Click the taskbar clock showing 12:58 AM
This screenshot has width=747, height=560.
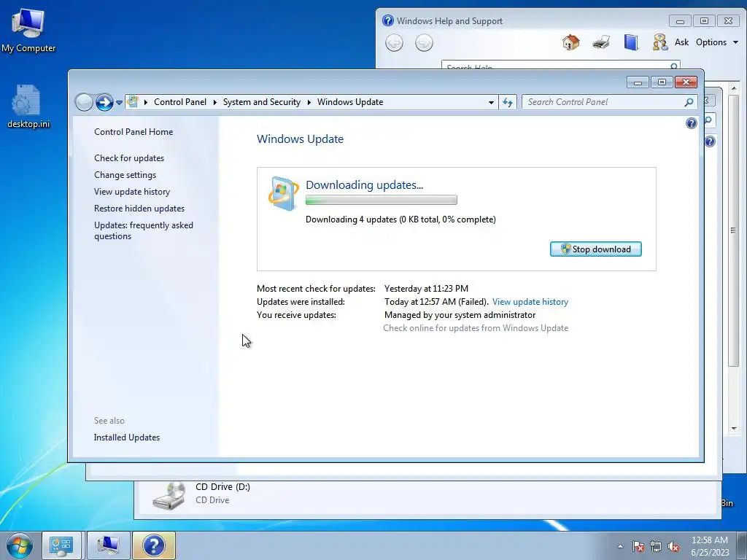click(x=710, y=546)
